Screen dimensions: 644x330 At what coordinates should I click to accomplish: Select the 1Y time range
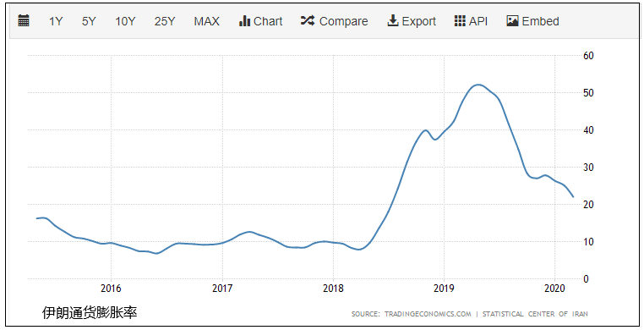pos(56,21)
